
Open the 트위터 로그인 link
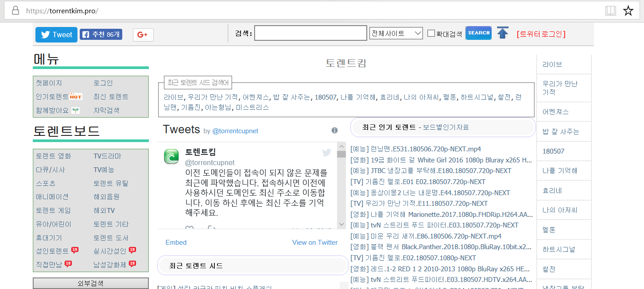click(541, 34)
